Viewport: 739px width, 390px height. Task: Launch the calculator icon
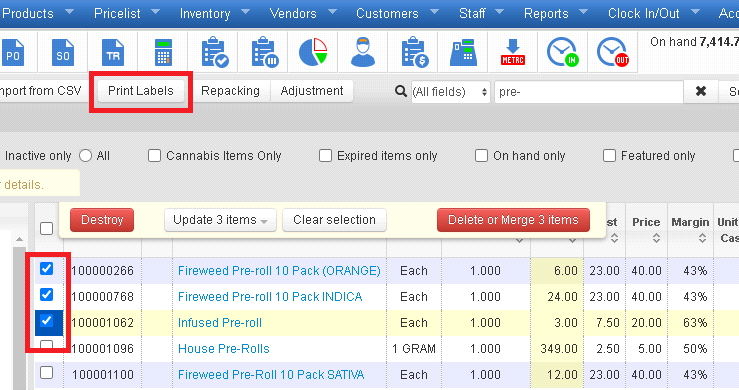163,52
